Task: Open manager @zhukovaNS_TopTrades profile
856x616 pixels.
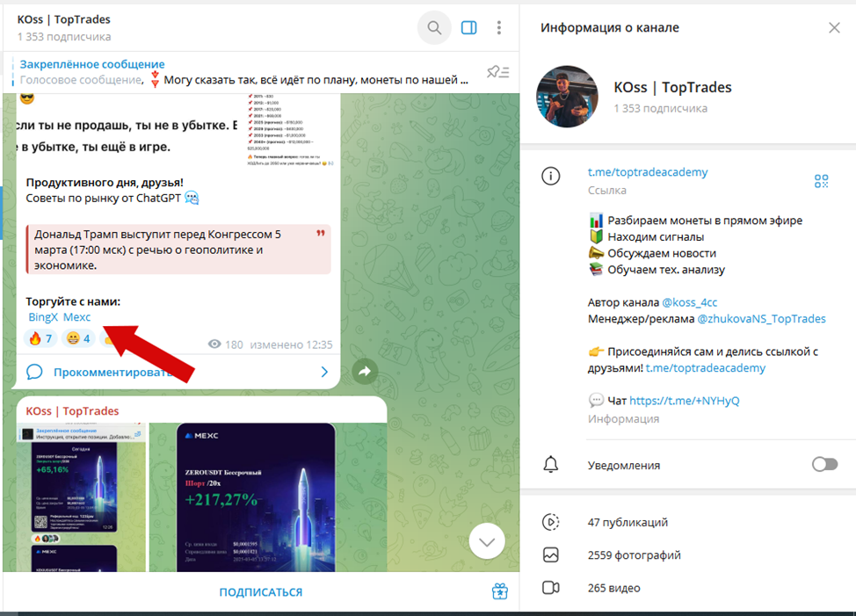Action: point(762,319)
